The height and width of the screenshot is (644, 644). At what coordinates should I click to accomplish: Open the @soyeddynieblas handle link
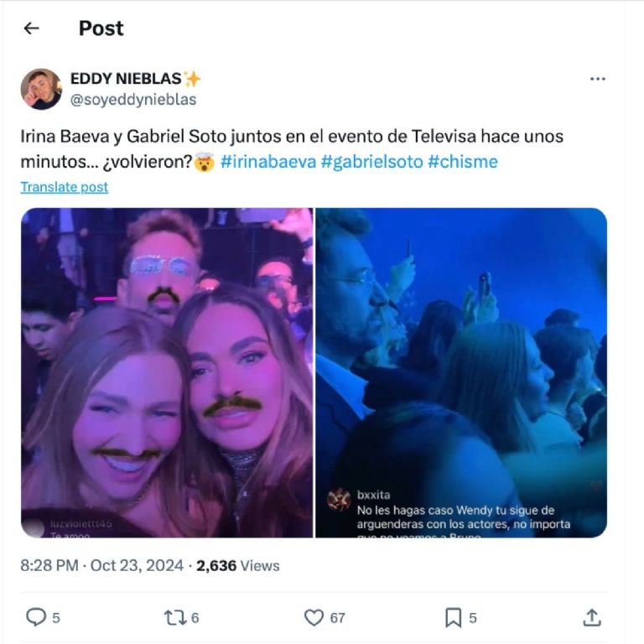133,100
